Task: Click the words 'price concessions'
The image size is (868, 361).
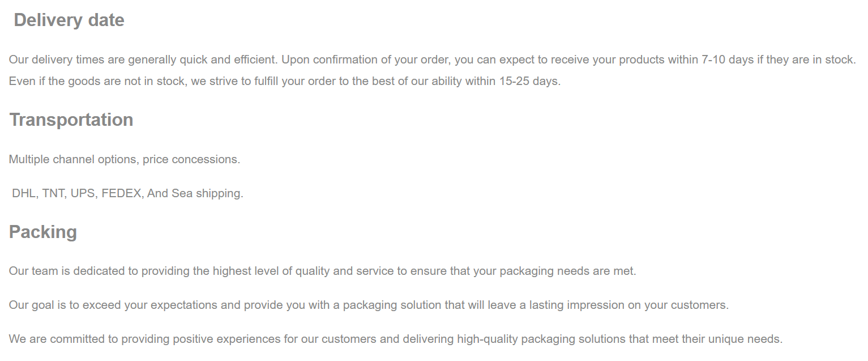Action: pos(190,160)
